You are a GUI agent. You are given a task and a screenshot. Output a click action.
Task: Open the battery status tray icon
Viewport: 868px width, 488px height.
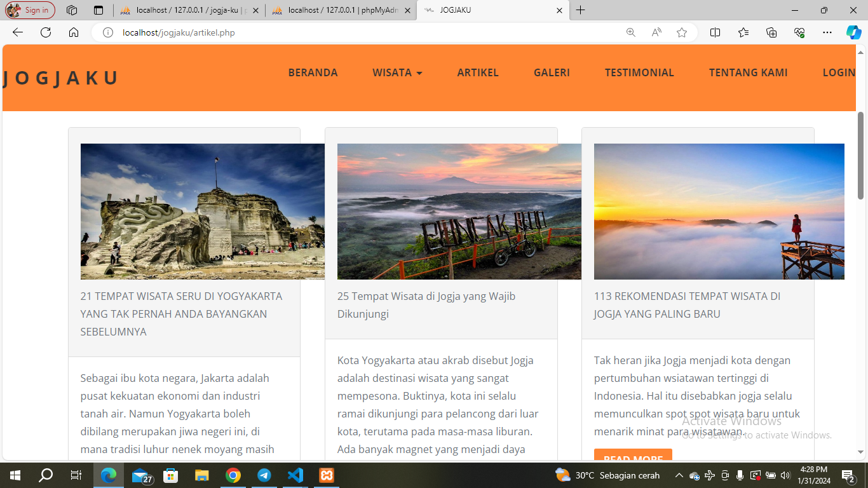(770, 475)
